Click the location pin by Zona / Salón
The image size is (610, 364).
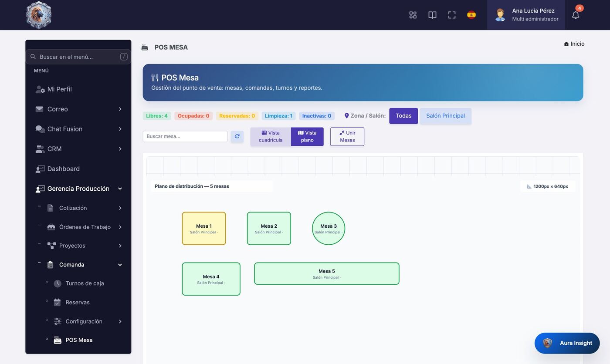coord(347,116)
